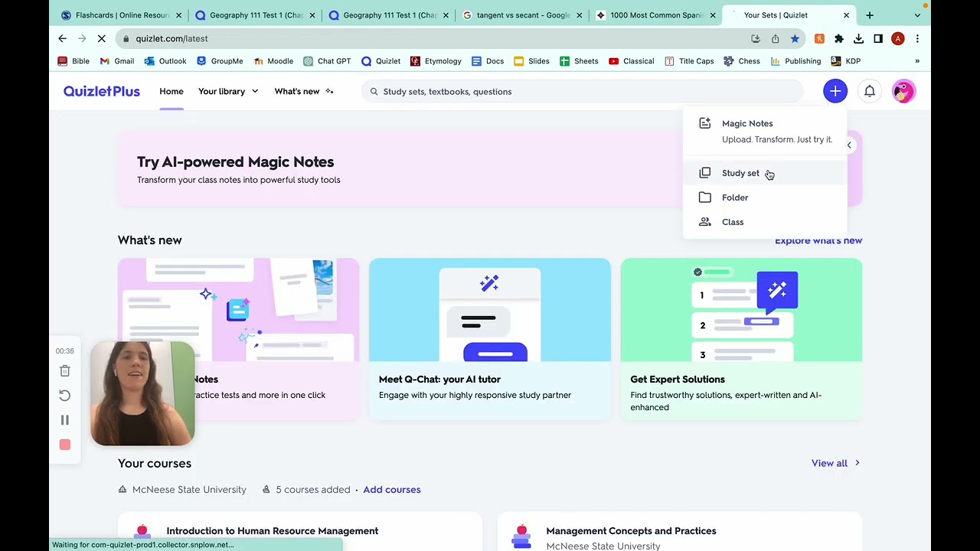Open a new tab with plus
Viewport: 980px width, 551px height.
pyautogui.click(x=870, y=15)
